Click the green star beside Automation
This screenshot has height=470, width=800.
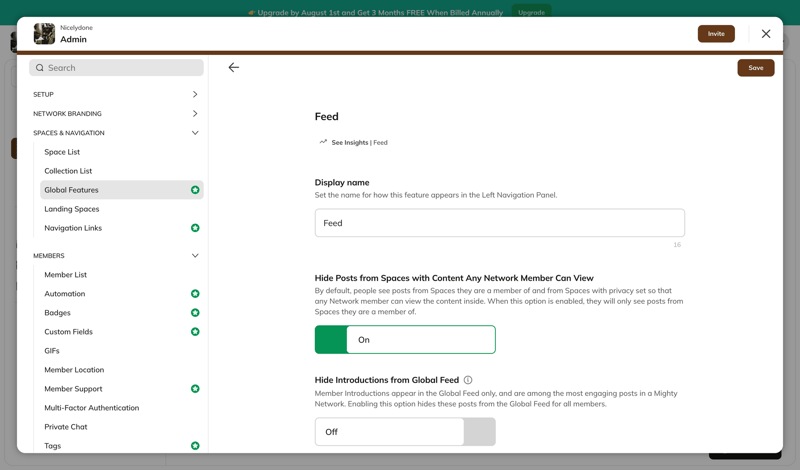(x=195, y=294)
